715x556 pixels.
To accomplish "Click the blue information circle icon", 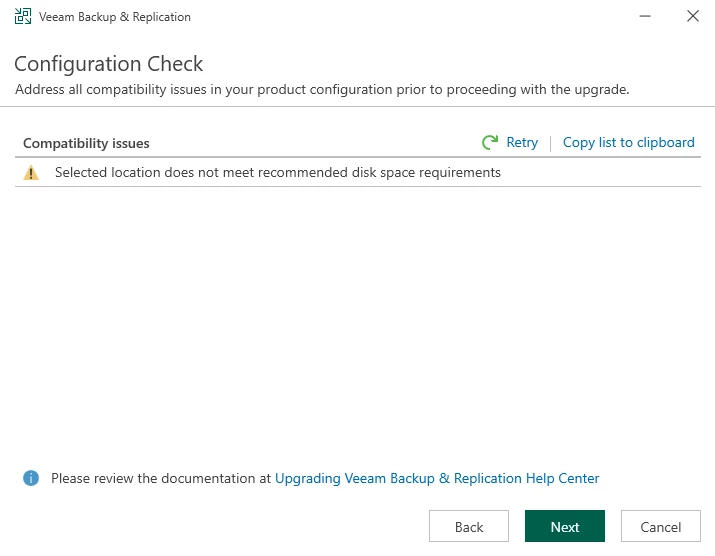I will (x=31, y=478).
